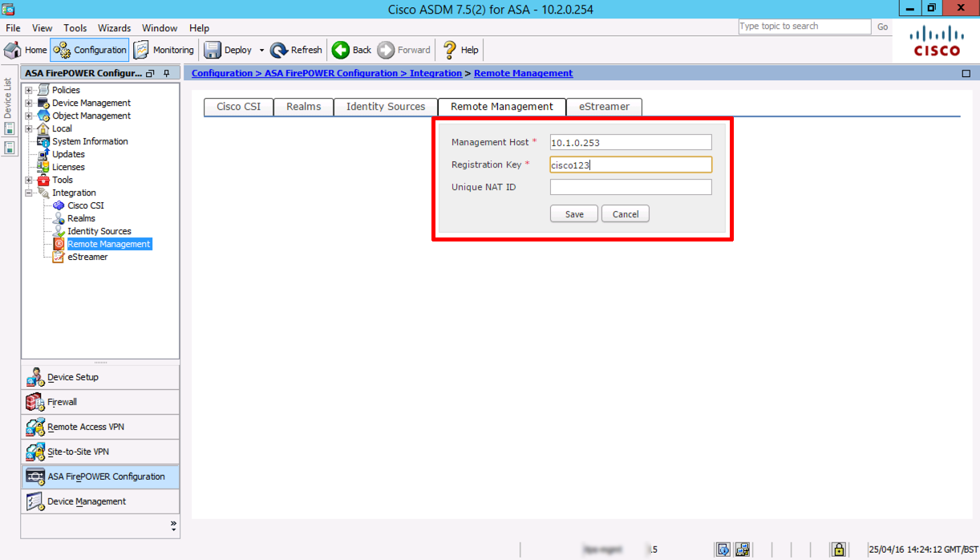Expand the Policies tree node
980x560 pixels.
coord(29,90)
